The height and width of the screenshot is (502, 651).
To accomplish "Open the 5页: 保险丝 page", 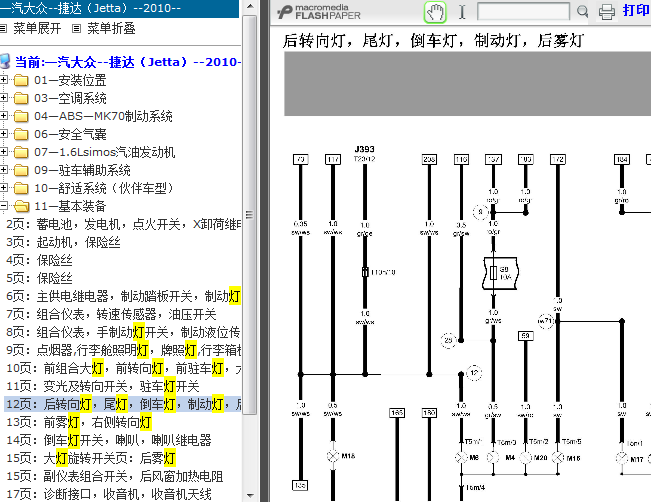I will (x=39, y=278).
